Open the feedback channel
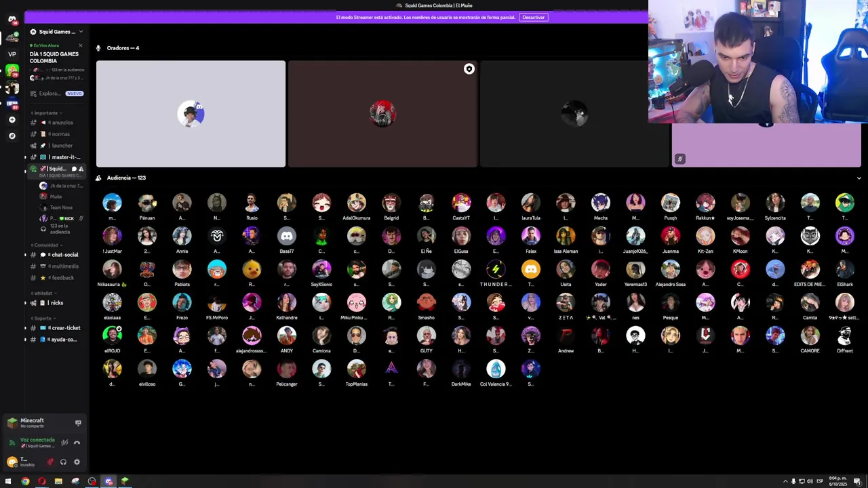The width and height of the screenshot is (868, 488). point(56,278)
